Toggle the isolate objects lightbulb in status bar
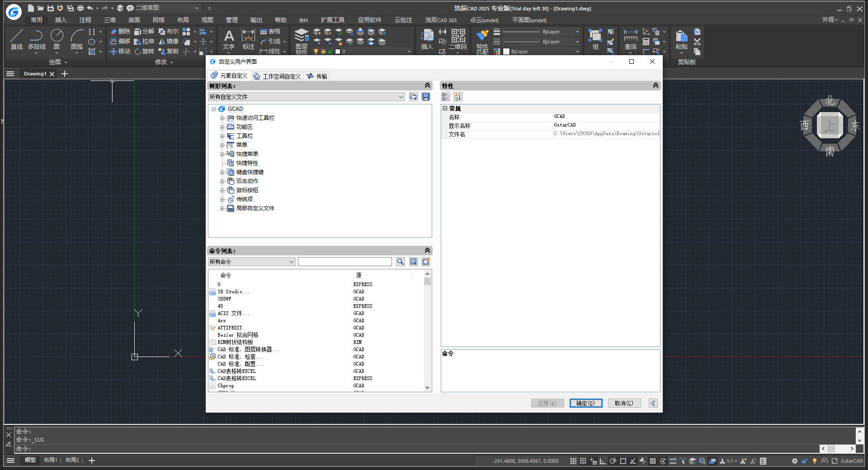Screen dimensions: 868x470 (815, 461)
